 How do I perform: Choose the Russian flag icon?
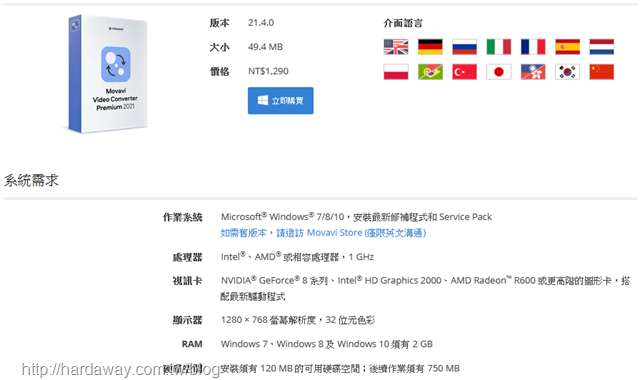point(464,47)
